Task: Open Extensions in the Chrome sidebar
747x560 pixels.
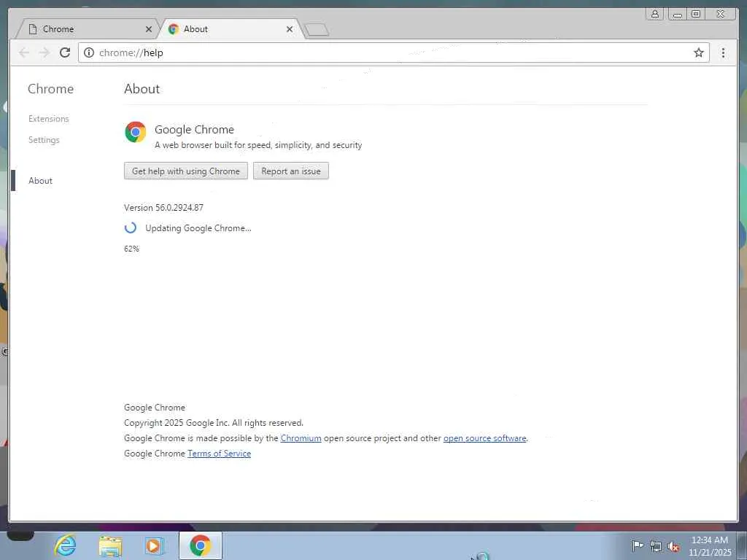Action: click(x=49, y=119)
